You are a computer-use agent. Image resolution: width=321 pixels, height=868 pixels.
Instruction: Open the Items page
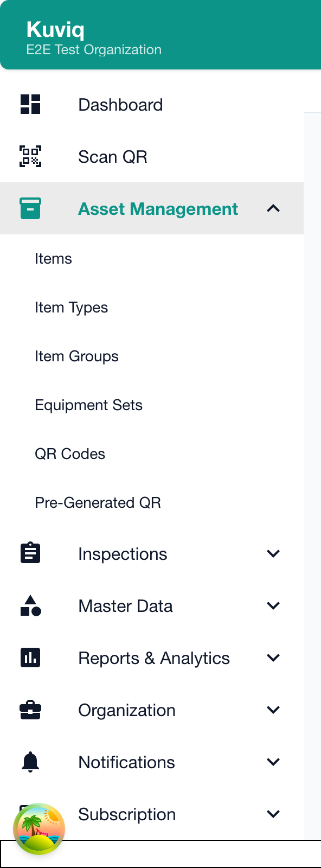click(53, 258)
